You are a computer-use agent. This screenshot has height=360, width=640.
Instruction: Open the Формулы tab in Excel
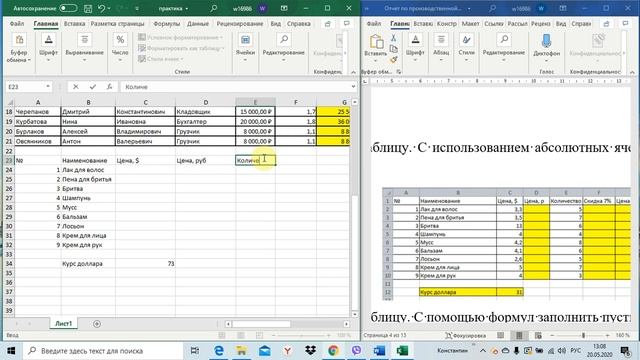click(x=167, y=24)
